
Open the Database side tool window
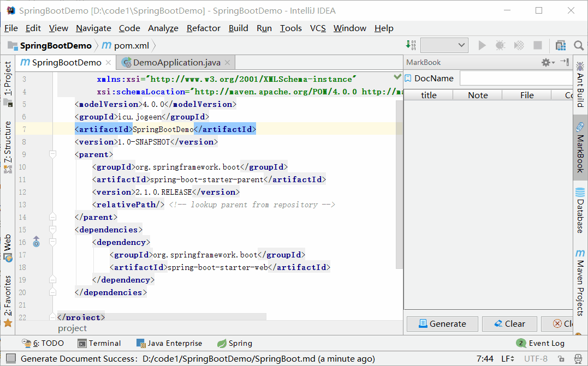[x=580, y=211]
